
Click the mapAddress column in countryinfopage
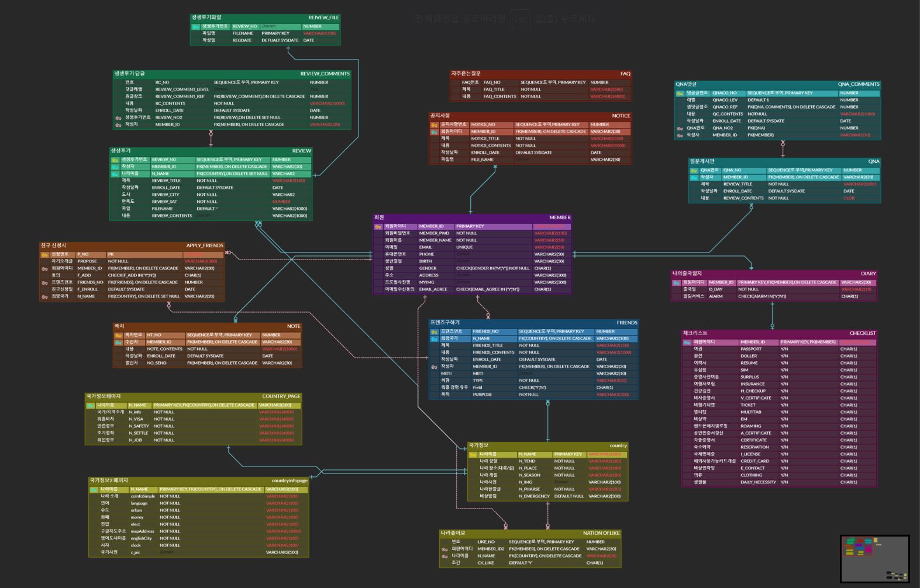point(142,531)
